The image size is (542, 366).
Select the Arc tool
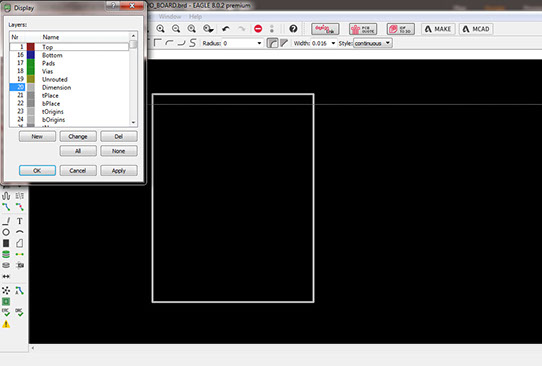tap(19, 232)
